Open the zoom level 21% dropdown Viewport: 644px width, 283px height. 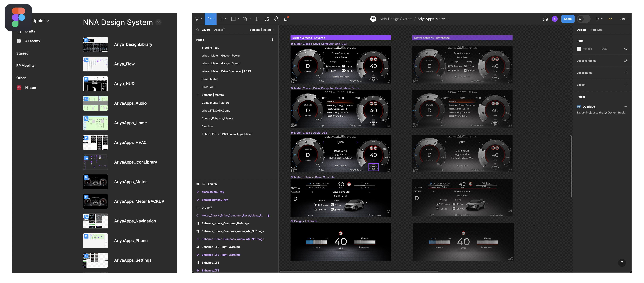pyautogui.click(x=624, y=19)
